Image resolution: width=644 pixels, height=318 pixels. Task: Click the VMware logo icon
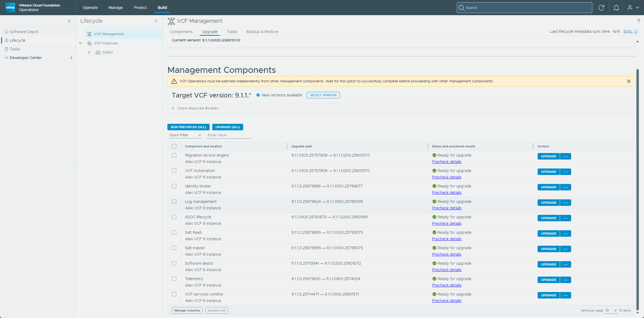[x=10, y=7]
